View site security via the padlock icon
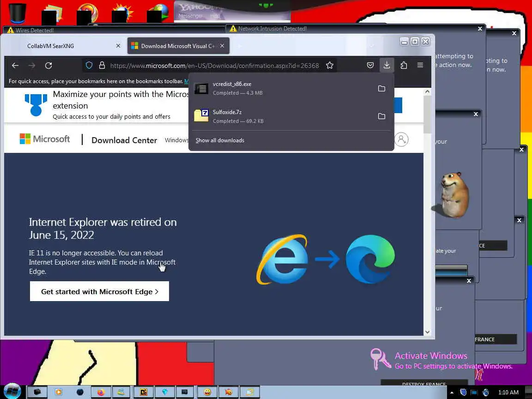Image resolution: width=532 pixels, height=399 pixels. [x=102, y=66]
